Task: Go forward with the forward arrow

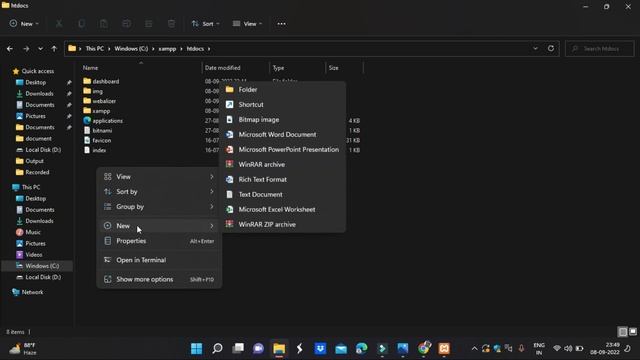Action: (x=26, y=49)
